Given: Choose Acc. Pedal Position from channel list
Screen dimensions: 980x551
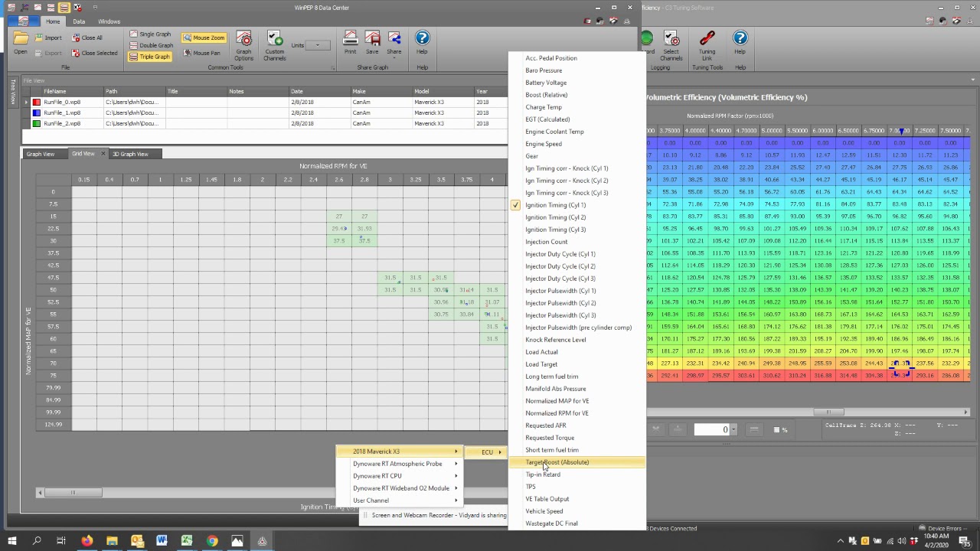Looking at the screenshot, I should 577,58.
